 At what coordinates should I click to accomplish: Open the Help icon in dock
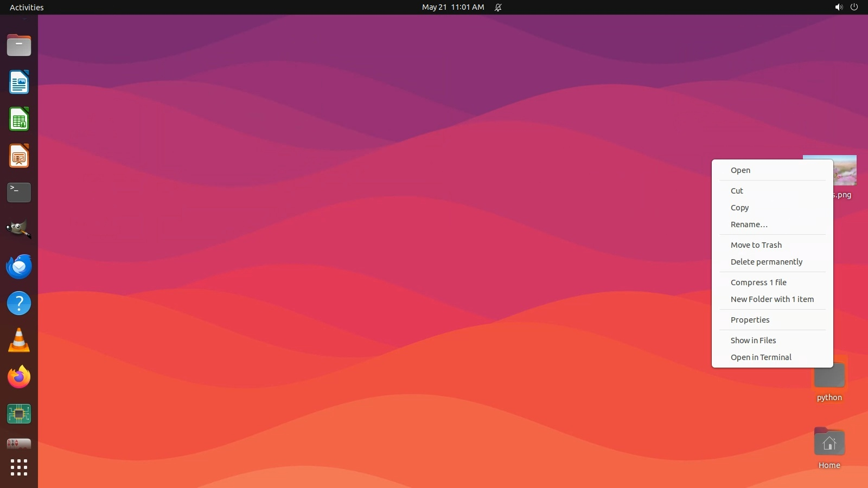point(19,303)
